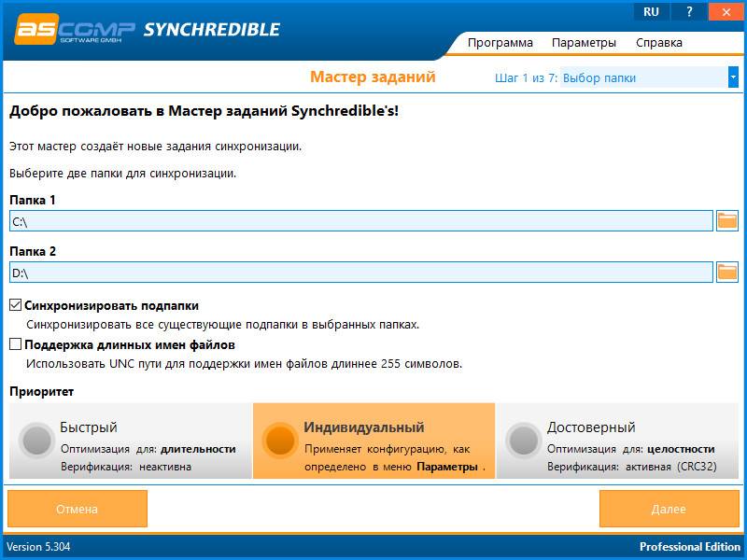Click the Мастер заданий heading
The height and width of the screenshot is (560, 747).
click(x=373, y=77)
